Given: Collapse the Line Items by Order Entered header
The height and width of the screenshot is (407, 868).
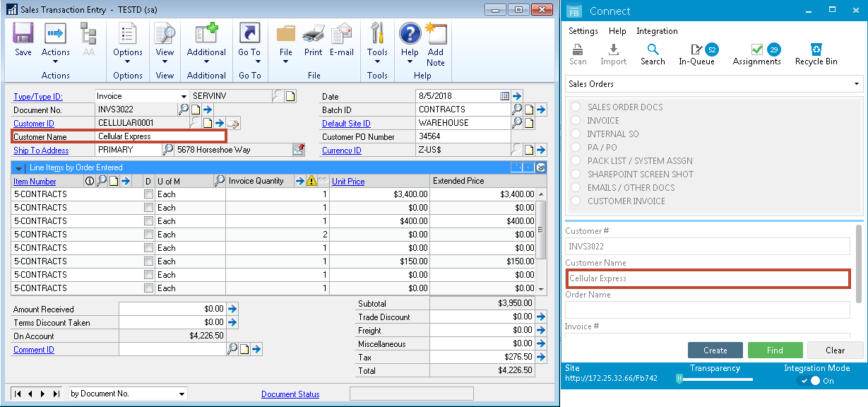Looking at the screenshot, I should [x=19, y=167].
